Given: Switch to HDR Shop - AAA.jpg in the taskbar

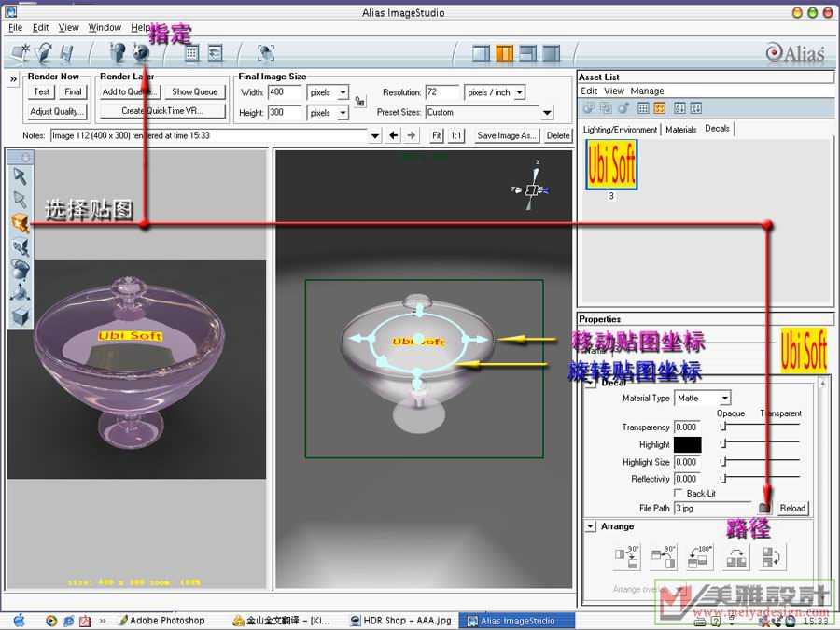Looking at the screenshot, I should (x=400, y=621).
